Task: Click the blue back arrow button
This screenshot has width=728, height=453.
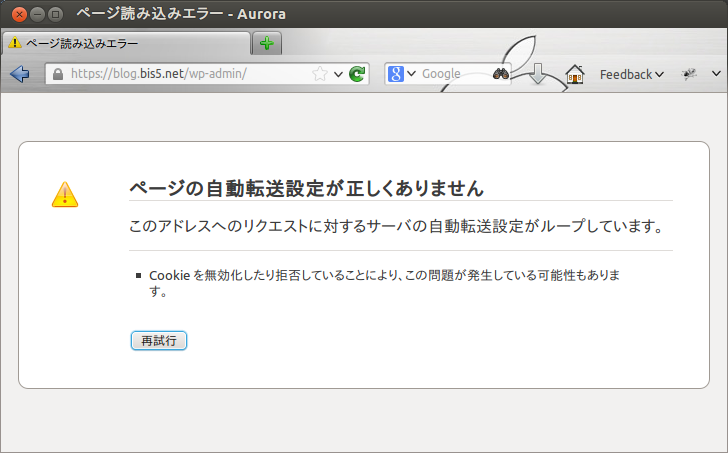Action: coord(20,73)
